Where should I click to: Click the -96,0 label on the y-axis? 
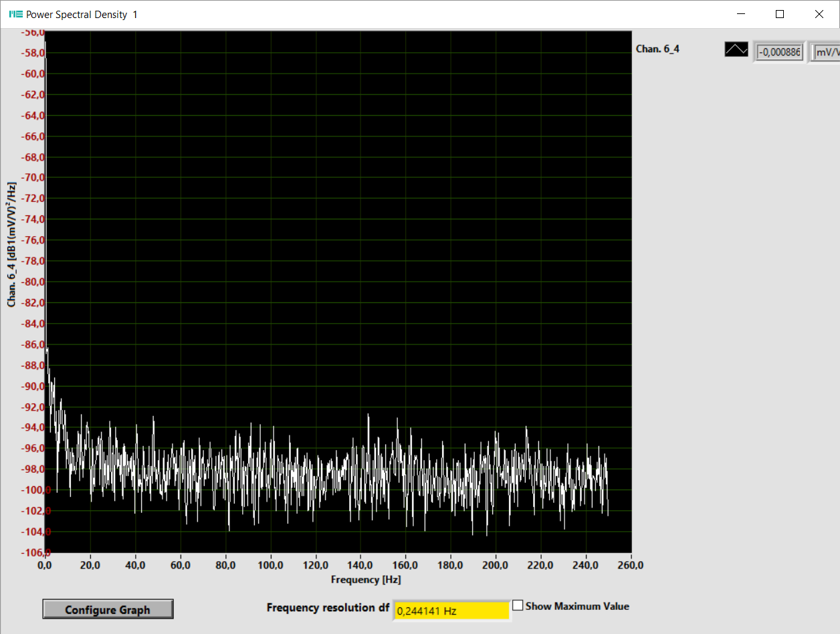pyautogui.click(x=33, y=448)
